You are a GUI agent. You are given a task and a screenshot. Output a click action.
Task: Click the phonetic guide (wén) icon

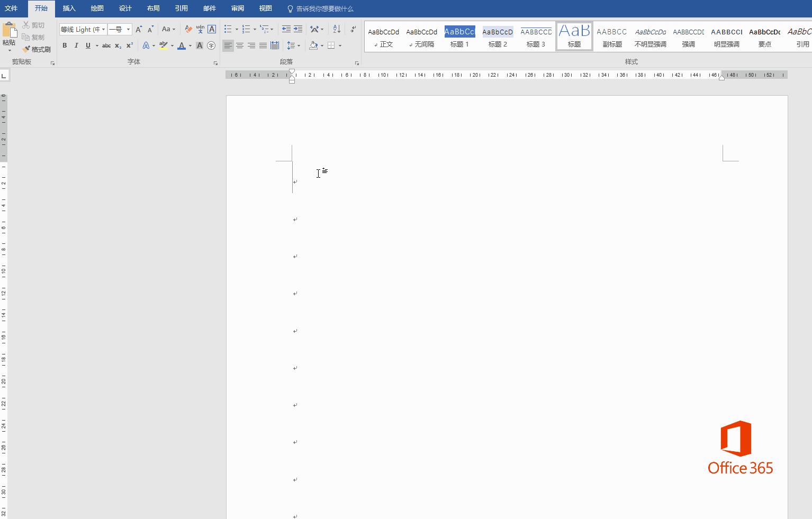point(200,29)
